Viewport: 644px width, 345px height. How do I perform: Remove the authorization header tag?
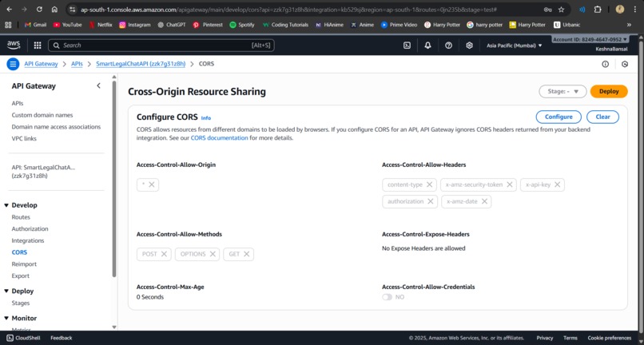click(430, 201)
